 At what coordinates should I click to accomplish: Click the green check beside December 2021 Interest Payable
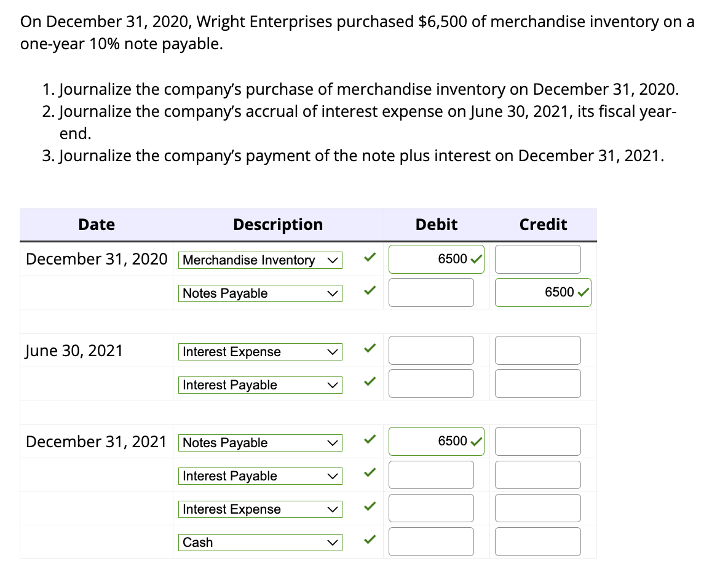point(369,474)
